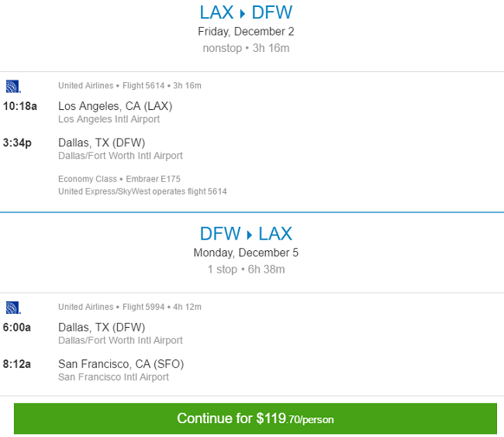Select the Friday, December 2 date

click(246, 32)
